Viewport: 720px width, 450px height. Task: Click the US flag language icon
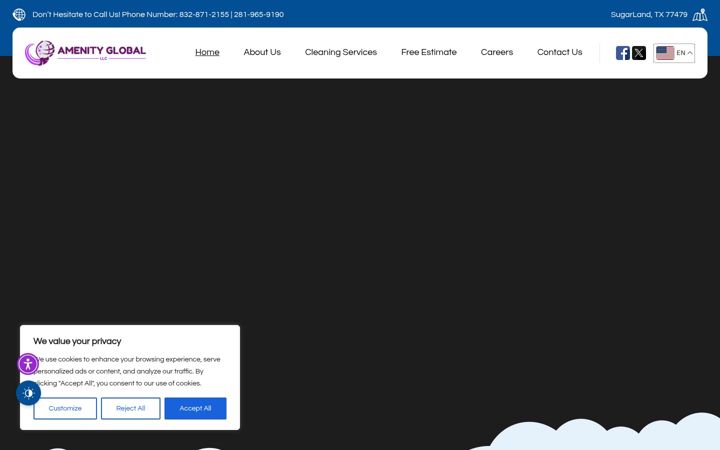click(665, 53)
